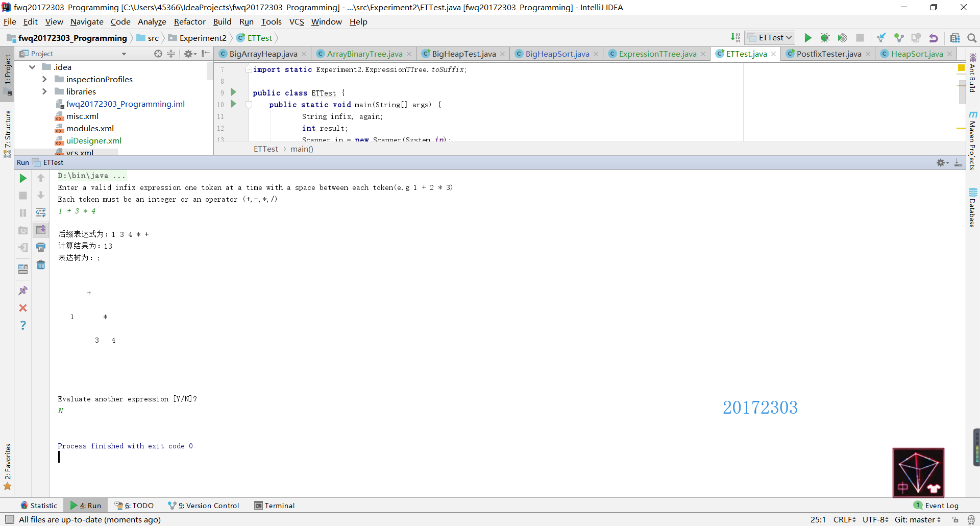
Task: Switch to the ExpressionTTree.java tab
Action: (x=657, y=54)
